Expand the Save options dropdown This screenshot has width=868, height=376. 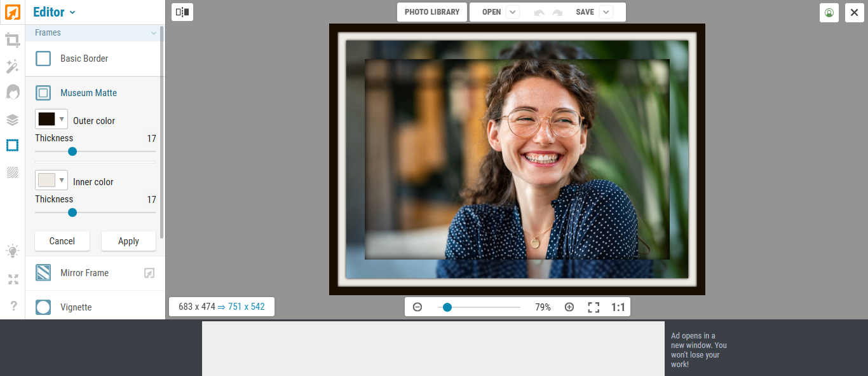pos(606,11)
